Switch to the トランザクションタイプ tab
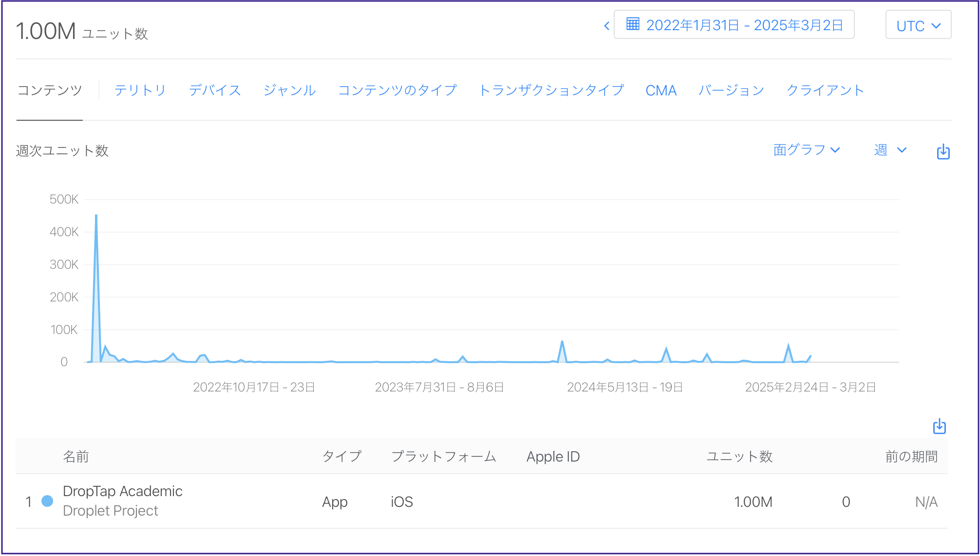 (551, 90)
